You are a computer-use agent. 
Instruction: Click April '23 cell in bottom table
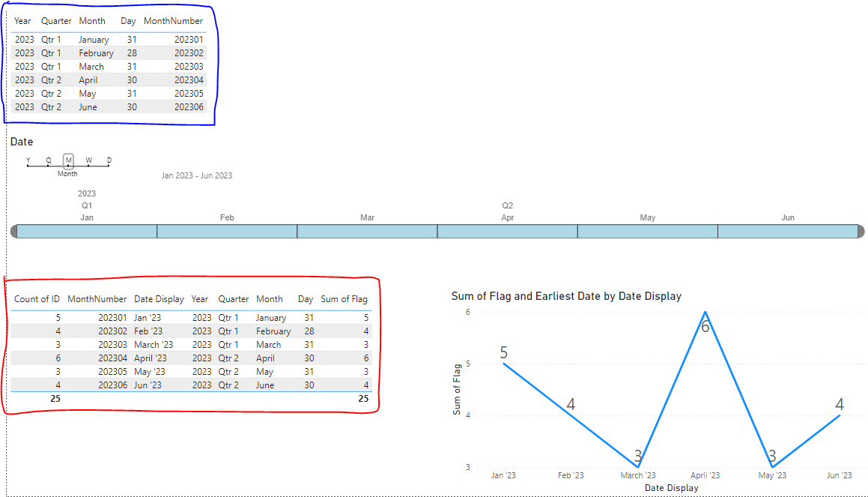click(150, 358)
